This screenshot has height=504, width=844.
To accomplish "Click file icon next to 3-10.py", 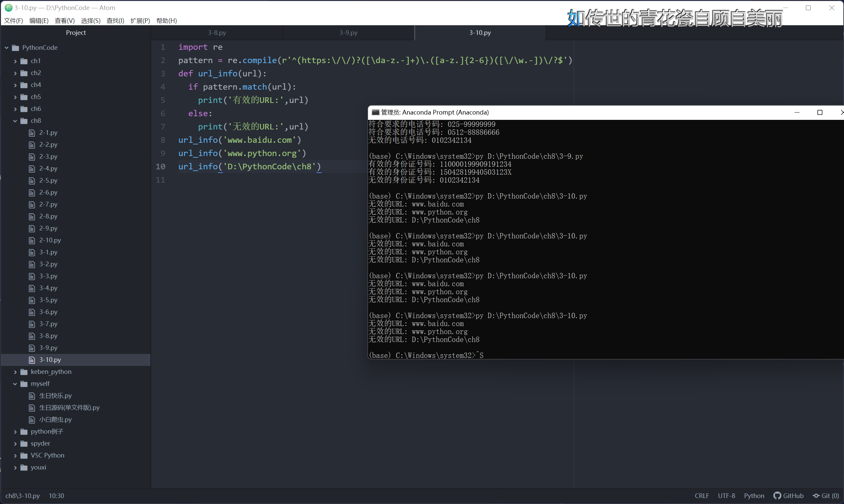I will coord(32,360).
